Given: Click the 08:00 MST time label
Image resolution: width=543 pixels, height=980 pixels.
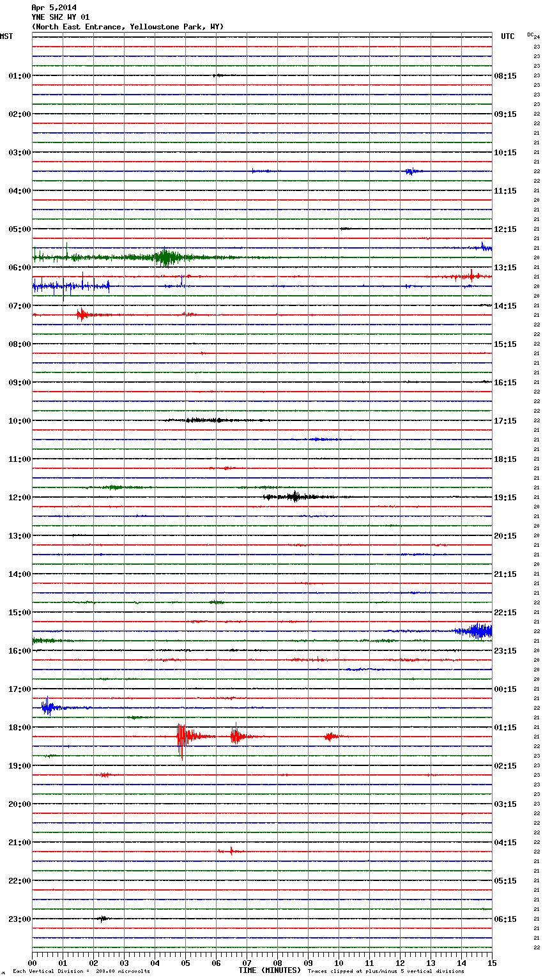Looking at the screenshot, I should click(x=20, y=344).
